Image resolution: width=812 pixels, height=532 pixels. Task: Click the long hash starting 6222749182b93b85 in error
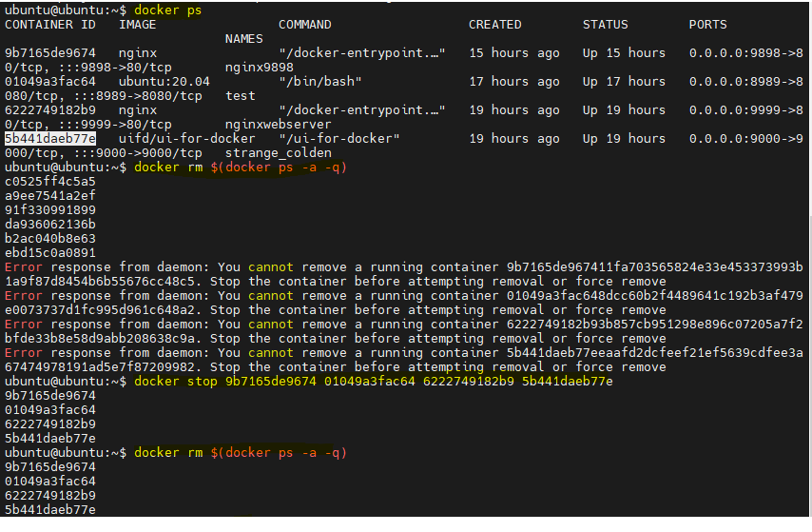654,325
